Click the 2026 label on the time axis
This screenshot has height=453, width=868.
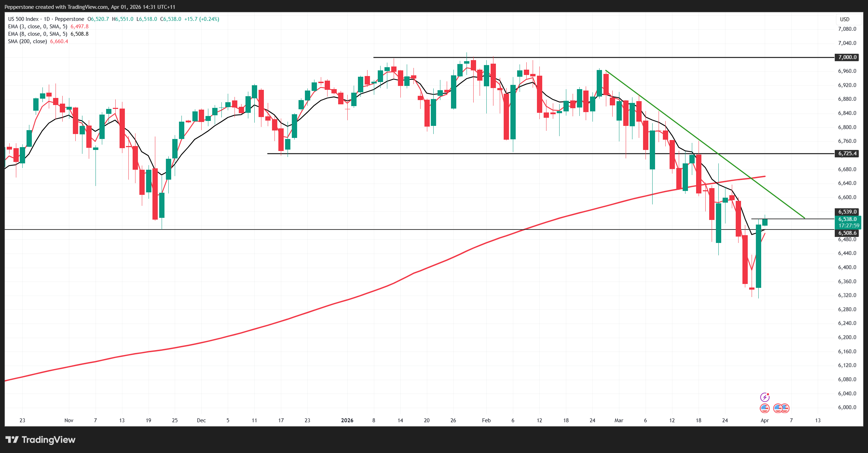click(347, 420)
